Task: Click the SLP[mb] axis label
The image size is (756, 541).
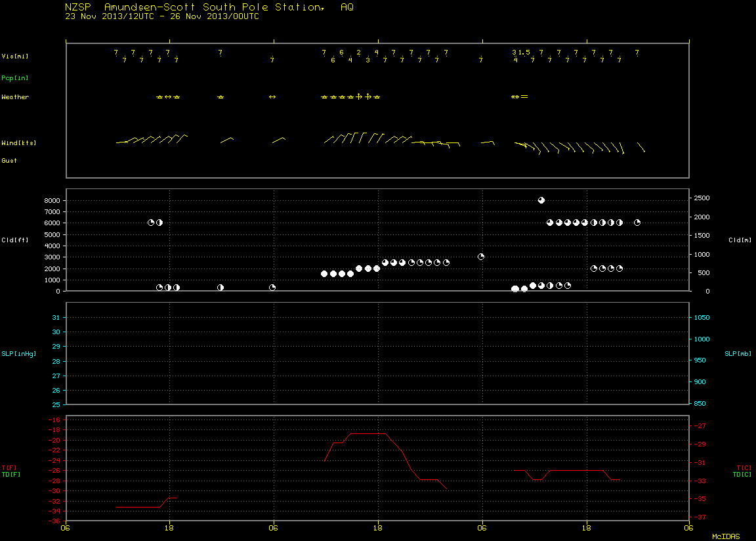Action: click(x=738, y=354)
